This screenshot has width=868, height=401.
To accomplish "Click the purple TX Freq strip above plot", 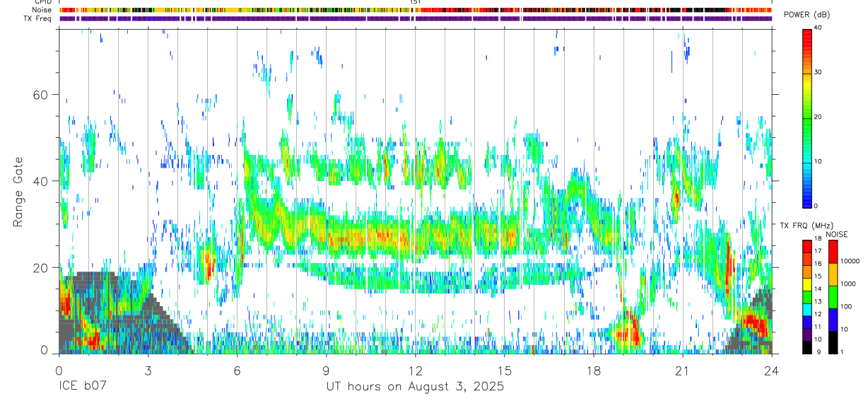I will pyautogui.click(x=416, y=19).
